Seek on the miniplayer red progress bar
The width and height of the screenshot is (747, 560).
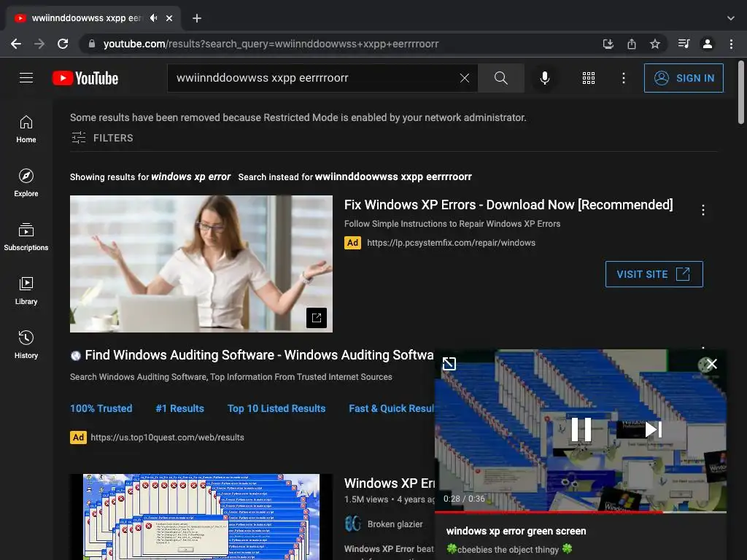tap(581, 512)
